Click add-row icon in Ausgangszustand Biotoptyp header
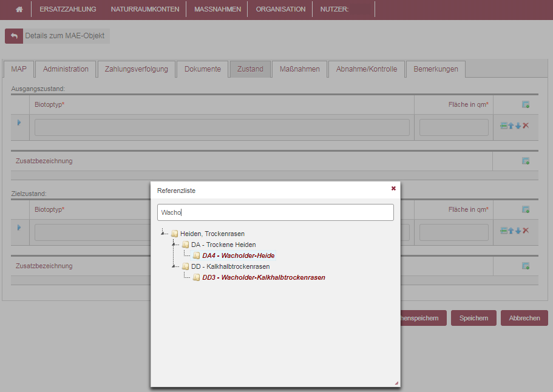This screenshot has width=553, height=392. 526,105
